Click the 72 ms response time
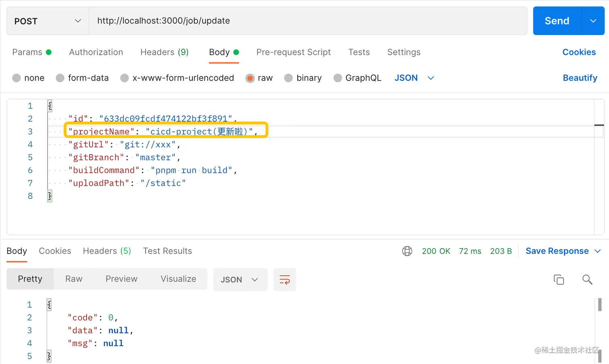609x364 pixels. [x=470, y=251]
